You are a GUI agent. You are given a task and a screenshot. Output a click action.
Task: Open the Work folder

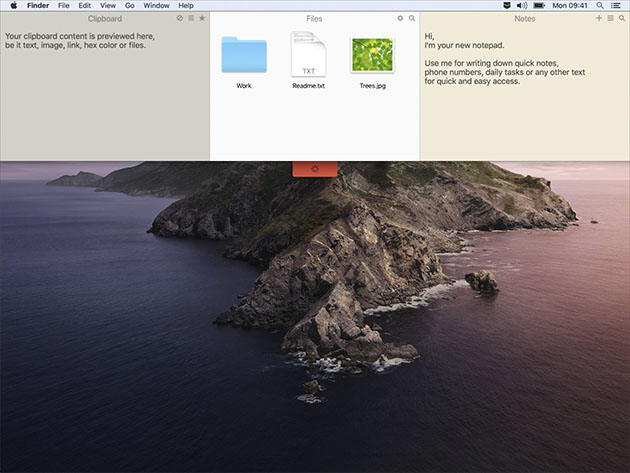(244, 56)
